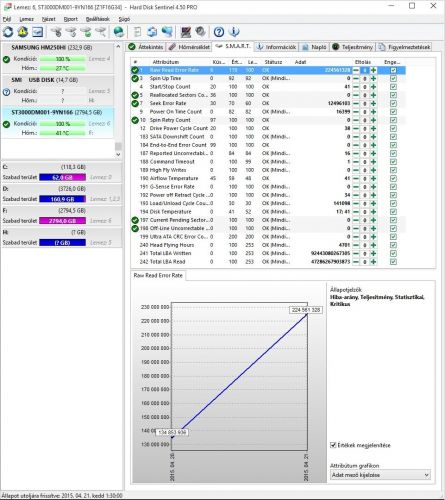Toggle the enable checkbox in Seek Error Rate row
This screenshot has width=445, height=500.
pyautogui.click(x=393, y=103)
